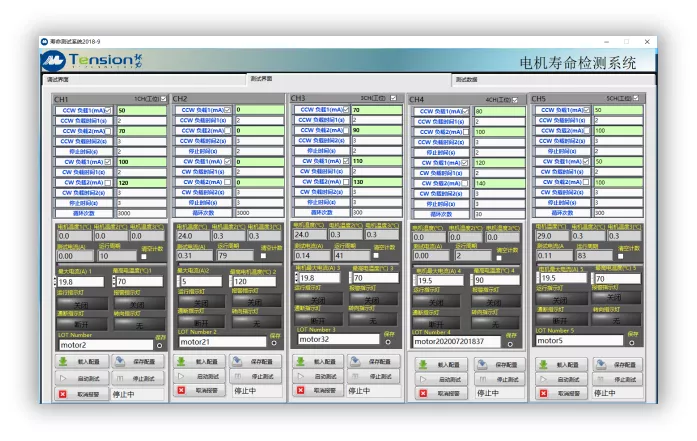Click the CH1 载入配置 green download icon
Image resolution: width=697 pixels, height=441 pixels.
65,363
